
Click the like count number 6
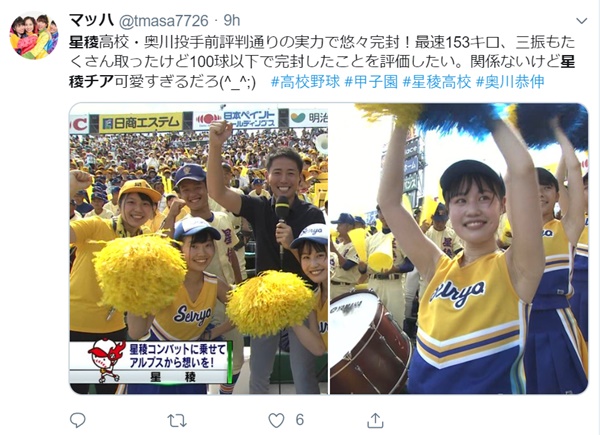(x=300, y=420)
